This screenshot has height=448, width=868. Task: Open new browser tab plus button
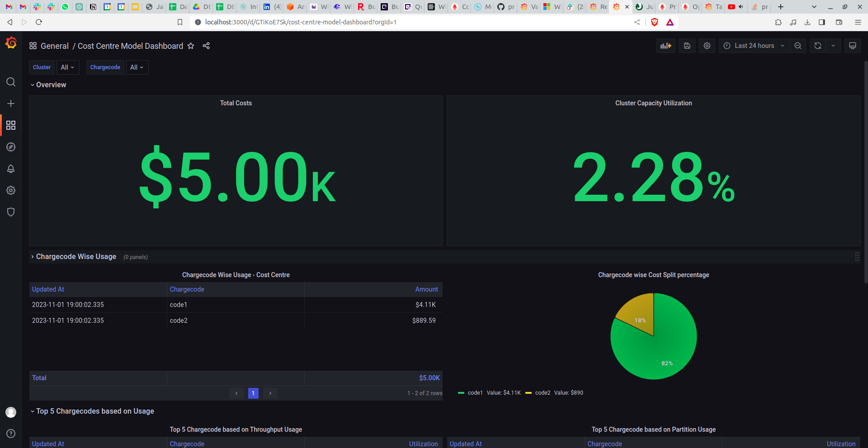(781, 7)
